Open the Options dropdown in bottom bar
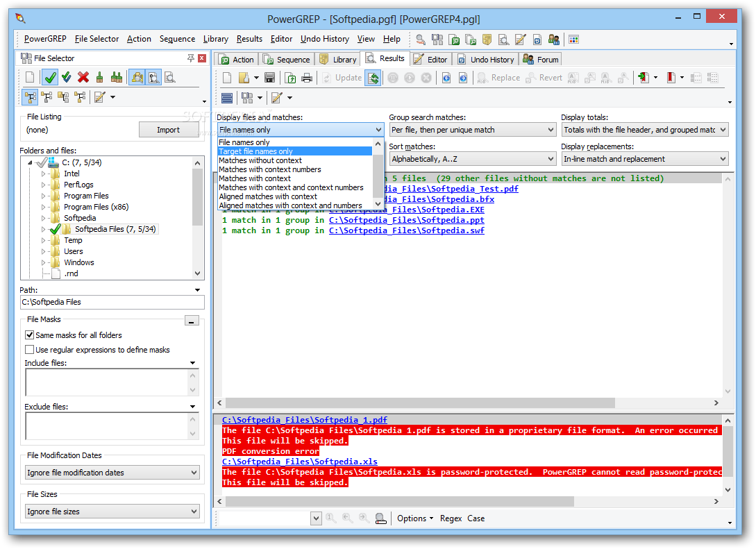 [x=414, y=518]
